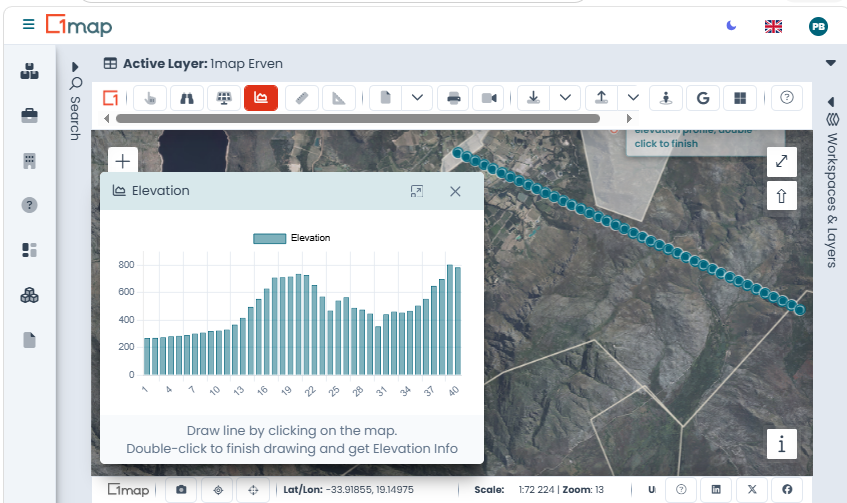Click the tallest bar 39 in chart
Screen dimensions: 847x503
point(449,320)
